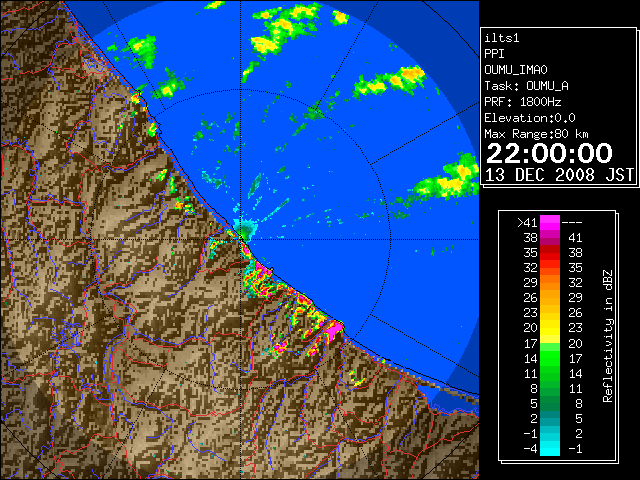Screen dimensions: 640x480
Task: Pick the bright green swatch beside left 14
Action: click(550, 358)
